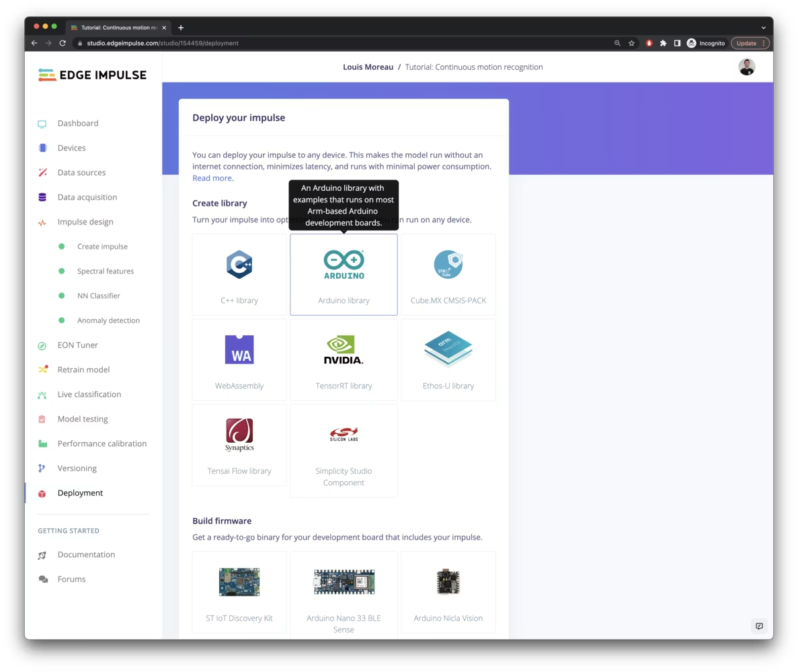The width and height of the screenshot is (798, 672).
Task: Click the Edge Impulse logo
Action: pos(92,75)
